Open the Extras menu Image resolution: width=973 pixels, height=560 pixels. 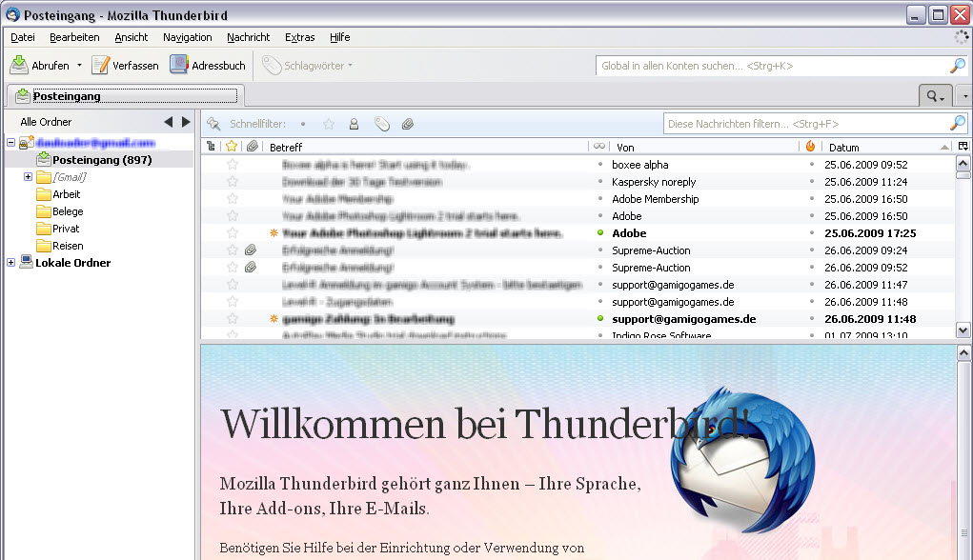point(299,37)
